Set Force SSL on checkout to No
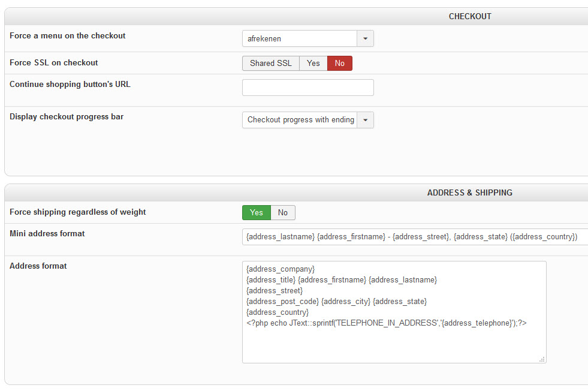Image resolution: width=588 pixels, height=391 pixels. [x=340, y=64]
